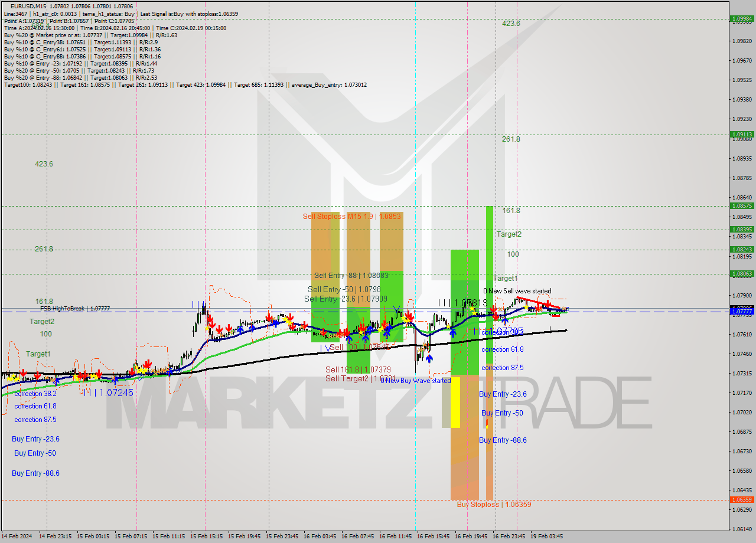Click the green 1.08243 price axis tag
756x543 pixels.
tap(742, 249)
